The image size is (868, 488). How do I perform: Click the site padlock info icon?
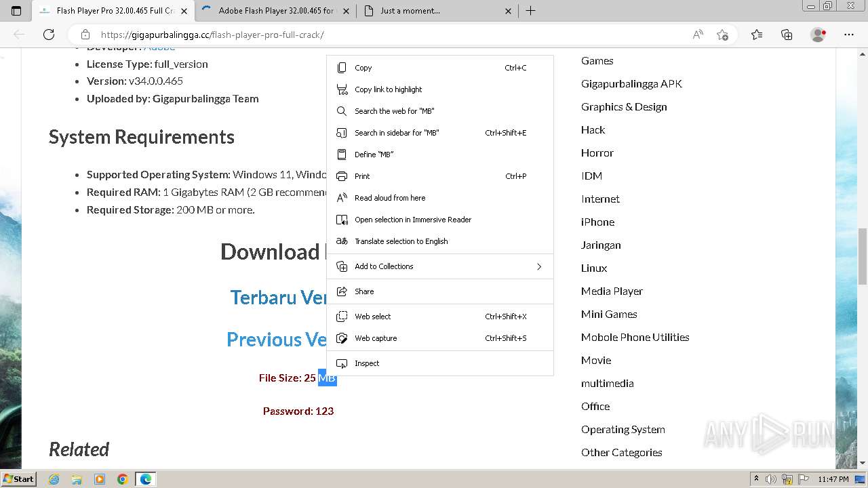[85, 35]
